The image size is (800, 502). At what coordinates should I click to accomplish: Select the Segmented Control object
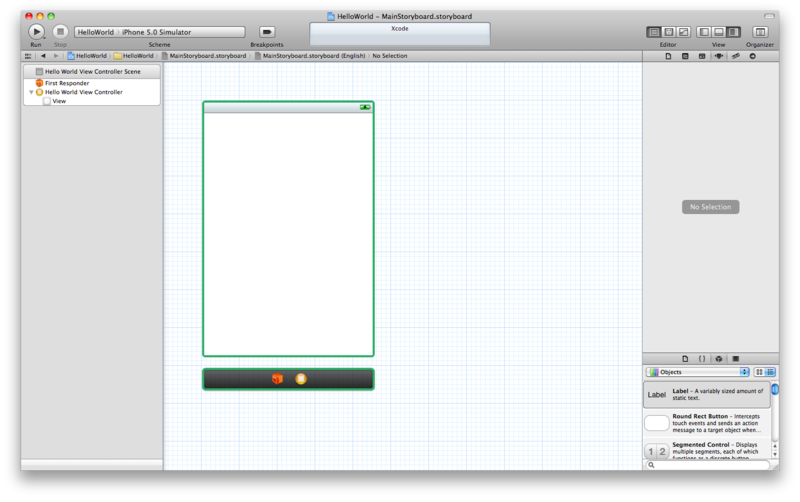[707, 450]
